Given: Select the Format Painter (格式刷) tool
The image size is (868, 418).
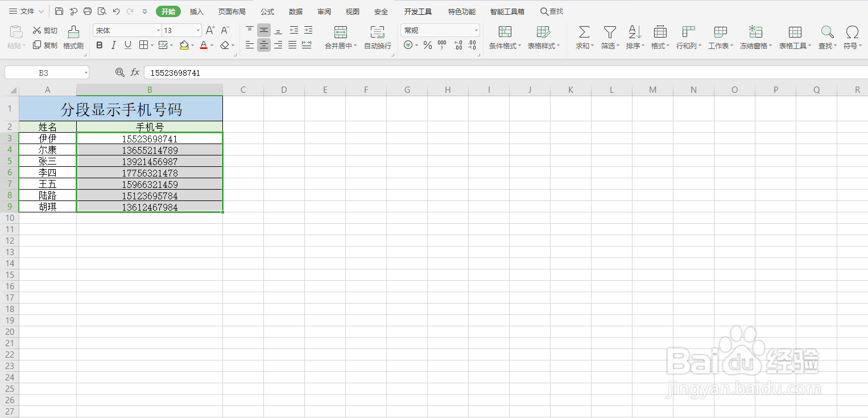Looking at the screenshot, I should (x=73, y=38).
